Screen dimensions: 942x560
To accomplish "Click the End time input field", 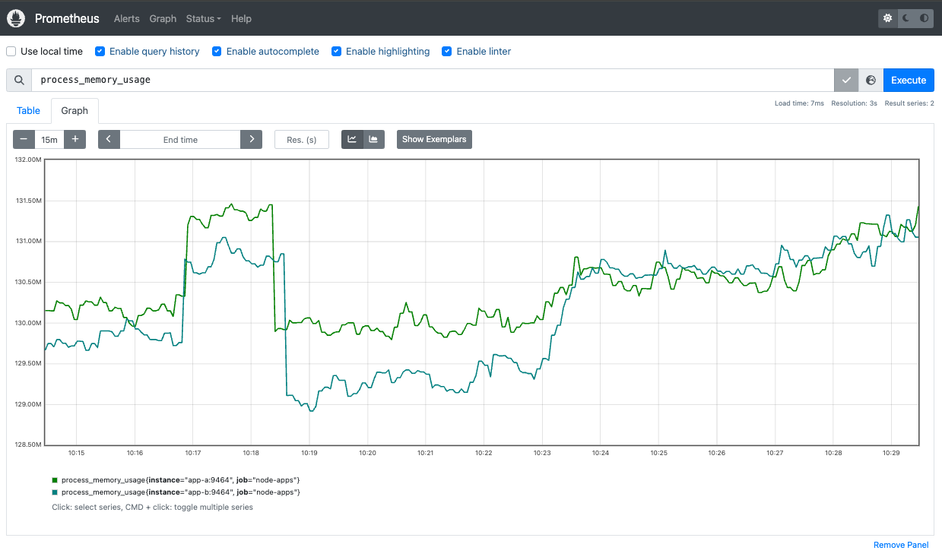I will pos(179,139).
